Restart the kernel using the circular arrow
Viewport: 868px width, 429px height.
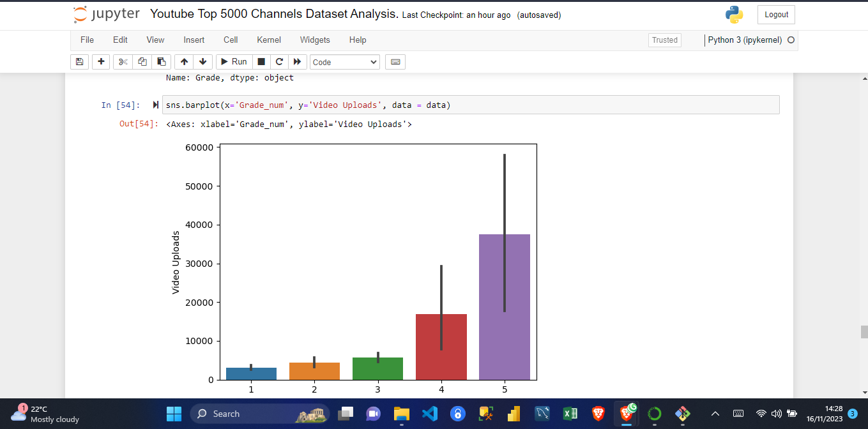[x=279, y=62]
